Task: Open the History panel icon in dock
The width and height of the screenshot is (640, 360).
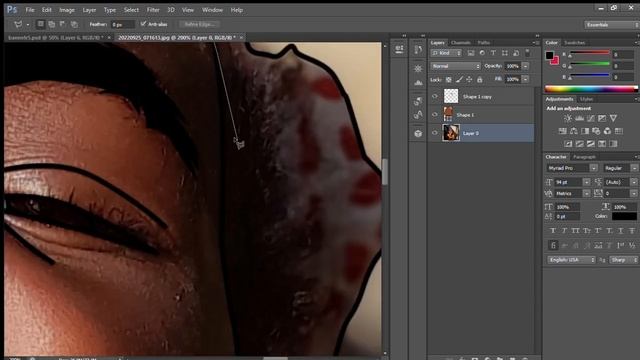Action: [418, 49]
